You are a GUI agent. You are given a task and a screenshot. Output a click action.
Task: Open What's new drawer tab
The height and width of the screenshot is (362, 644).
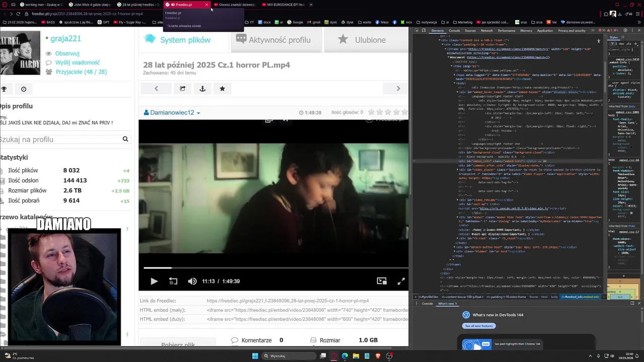[x=446, y=304]
